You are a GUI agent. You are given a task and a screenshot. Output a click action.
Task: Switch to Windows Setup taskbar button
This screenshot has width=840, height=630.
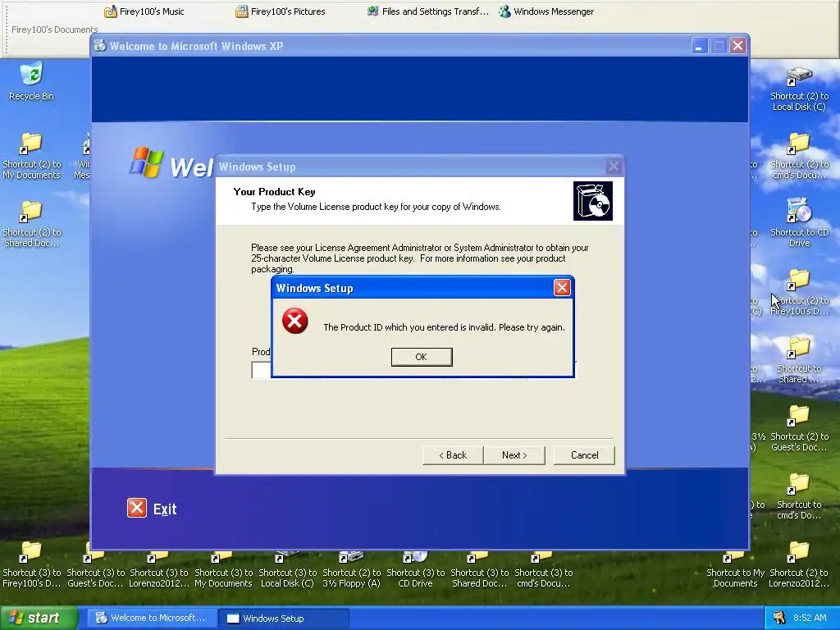click(284, 619)
